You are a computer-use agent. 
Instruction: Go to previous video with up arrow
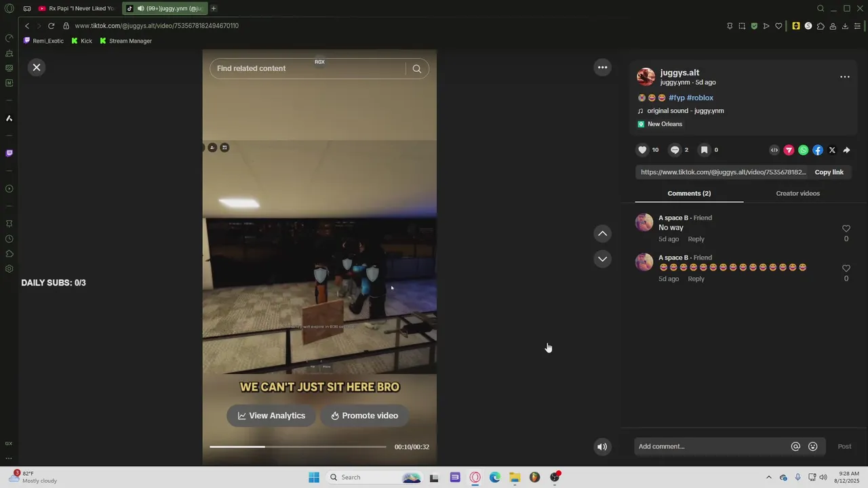[602, 233]
